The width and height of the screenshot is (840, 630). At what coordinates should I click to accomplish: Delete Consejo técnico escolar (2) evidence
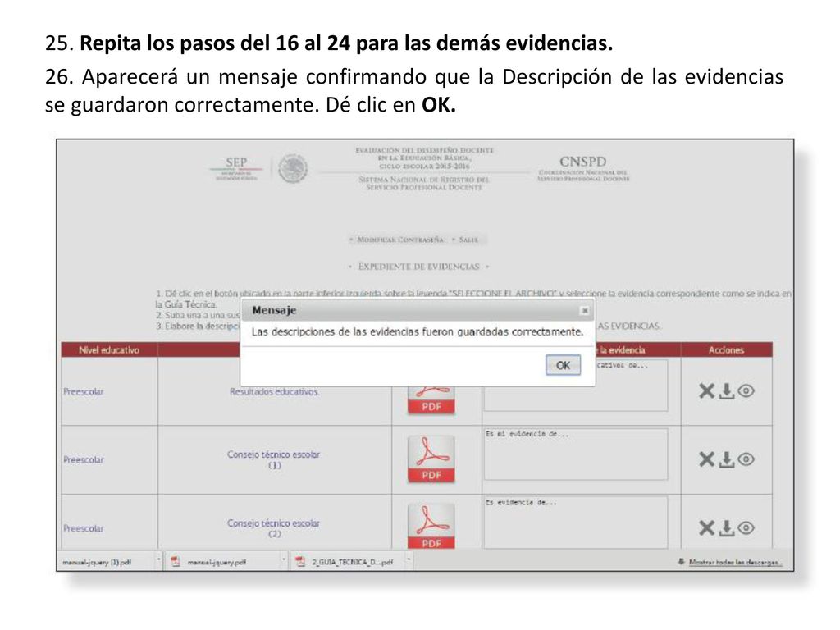[x=706, y=527]
